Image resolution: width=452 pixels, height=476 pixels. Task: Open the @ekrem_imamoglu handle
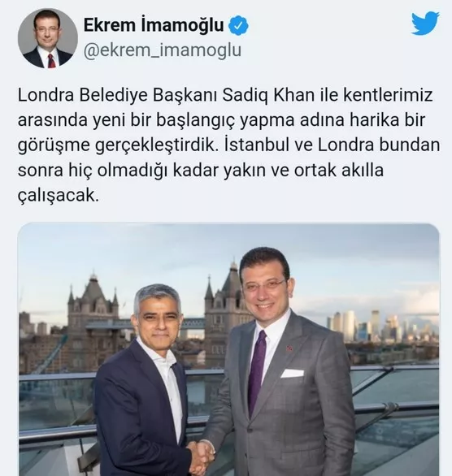[163, 50]
